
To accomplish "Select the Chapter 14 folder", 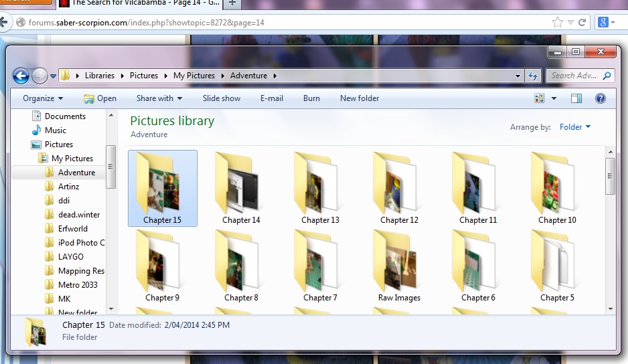I will [x=241, y=188].
